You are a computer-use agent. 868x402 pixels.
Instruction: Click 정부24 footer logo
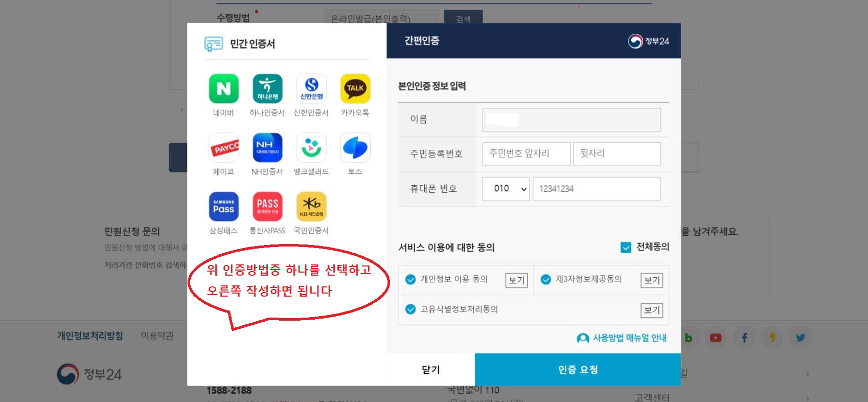click(89, 374)
